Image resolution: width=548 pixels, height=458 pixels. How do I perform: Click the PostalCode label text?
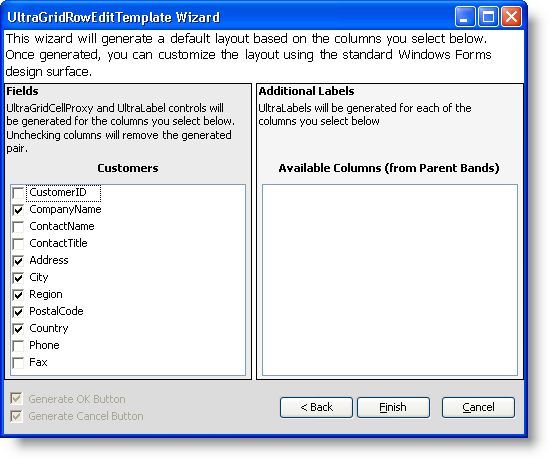click(56, 311)
